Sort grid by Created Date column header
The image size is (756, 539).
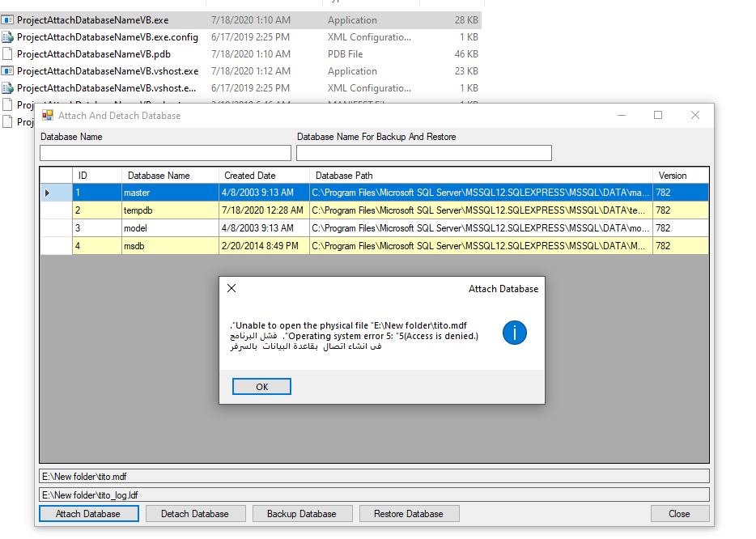(x=250, y=176)
